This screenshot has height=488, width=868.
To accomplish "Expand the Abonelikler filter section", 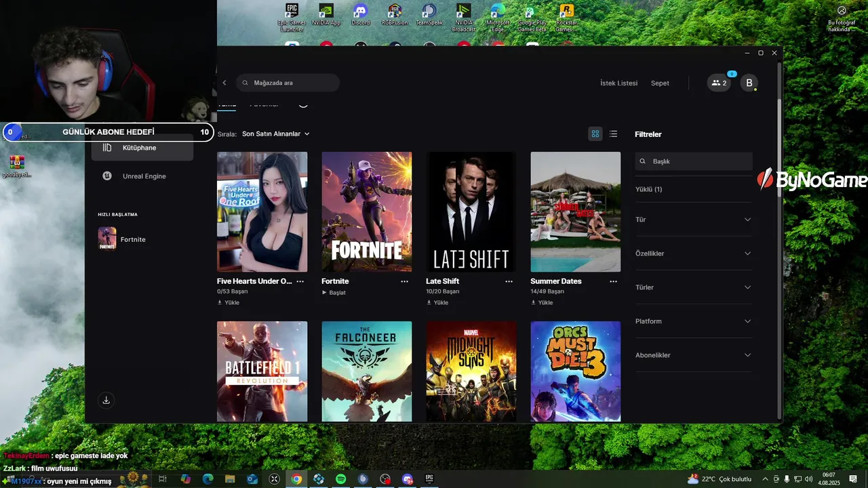I will click(693, 355).
